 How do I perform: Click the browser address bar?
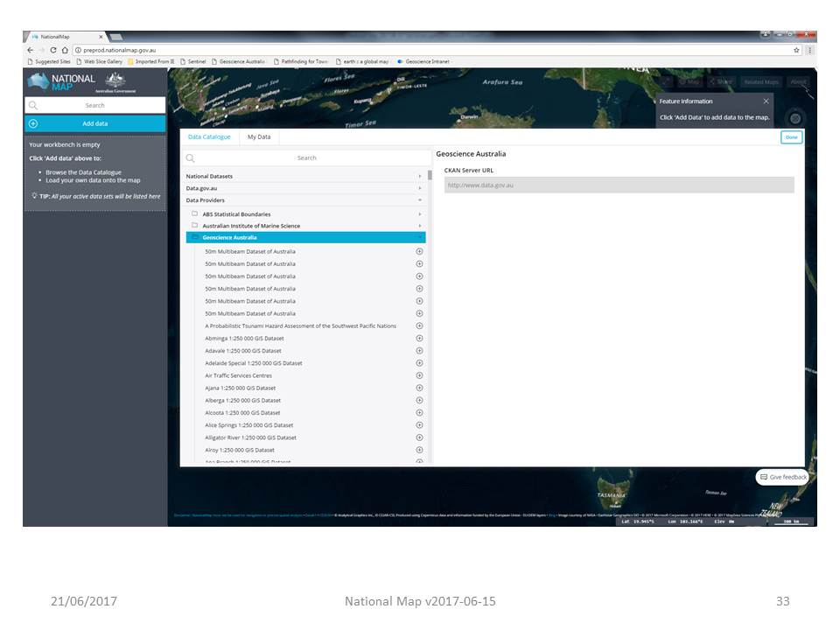pyautogui.click(x=431, y=50)
